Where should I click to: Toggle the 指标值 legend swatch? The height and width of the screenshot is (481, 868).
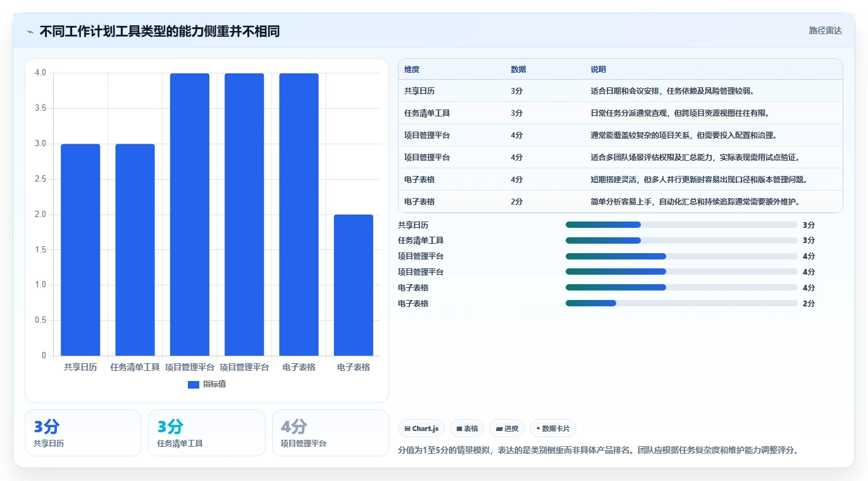tap(194, 384)
